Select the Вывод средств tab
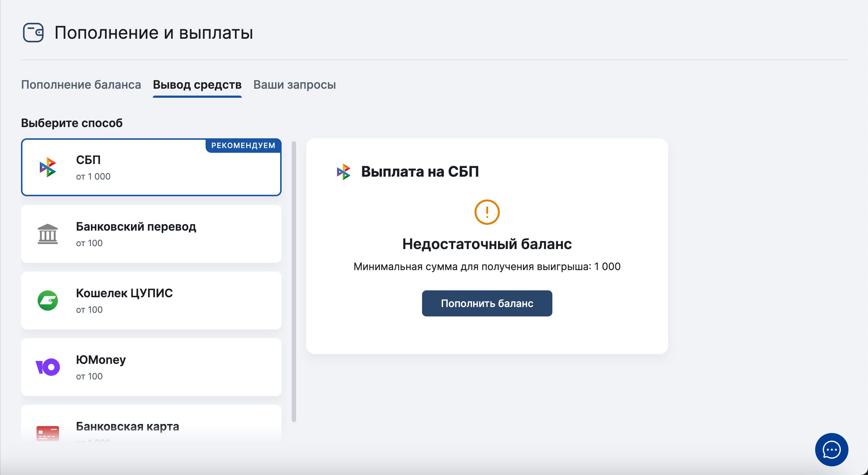The height and width of the screenshot is (475, 868). pos(197,84)
